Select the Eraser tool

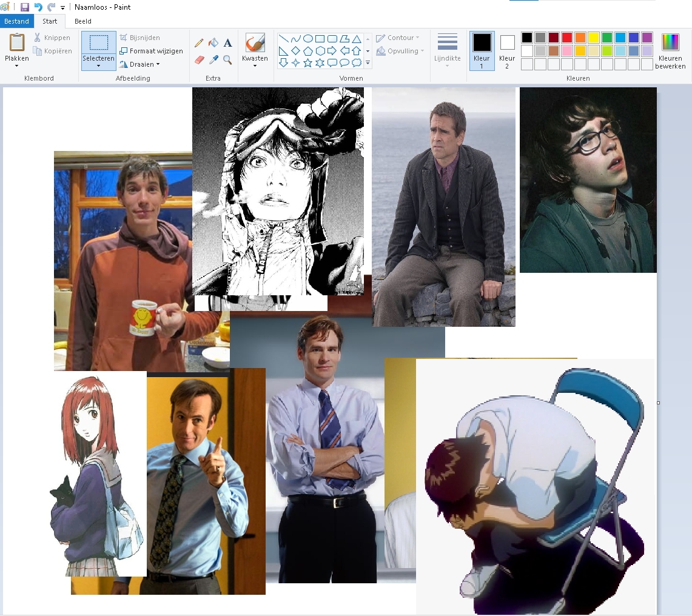[x=199, y=59]
